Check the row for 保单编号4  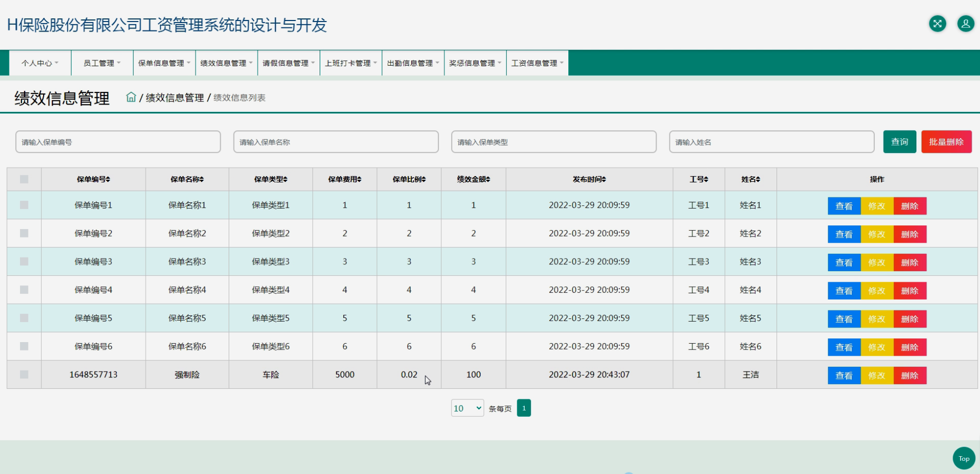[24, 290]
